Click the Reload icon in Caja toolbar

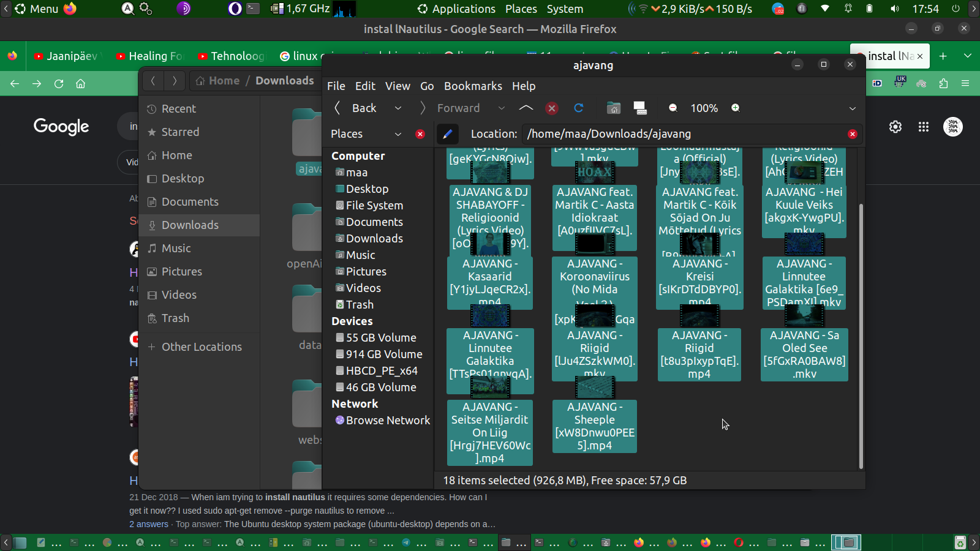point(578,108)
